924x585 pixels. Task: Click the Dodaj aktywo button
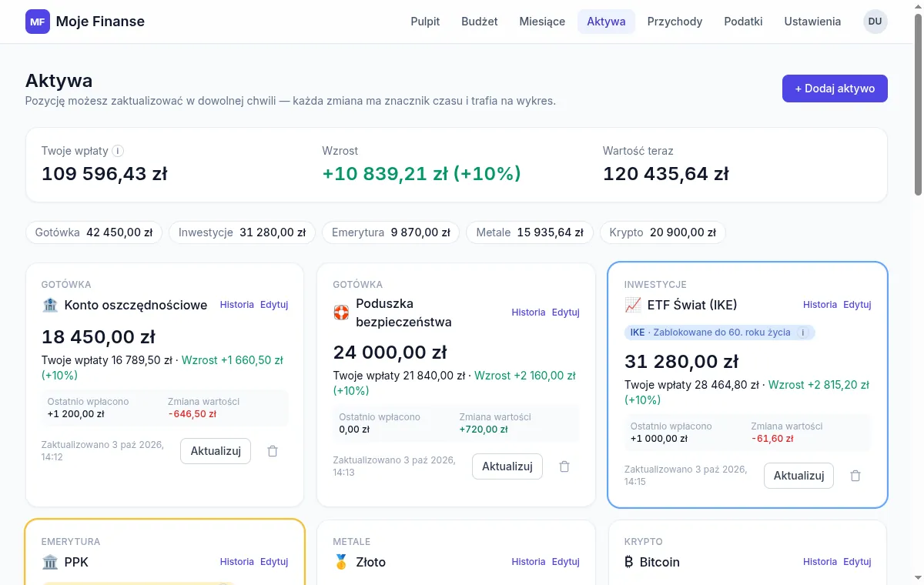coord(835,89)
